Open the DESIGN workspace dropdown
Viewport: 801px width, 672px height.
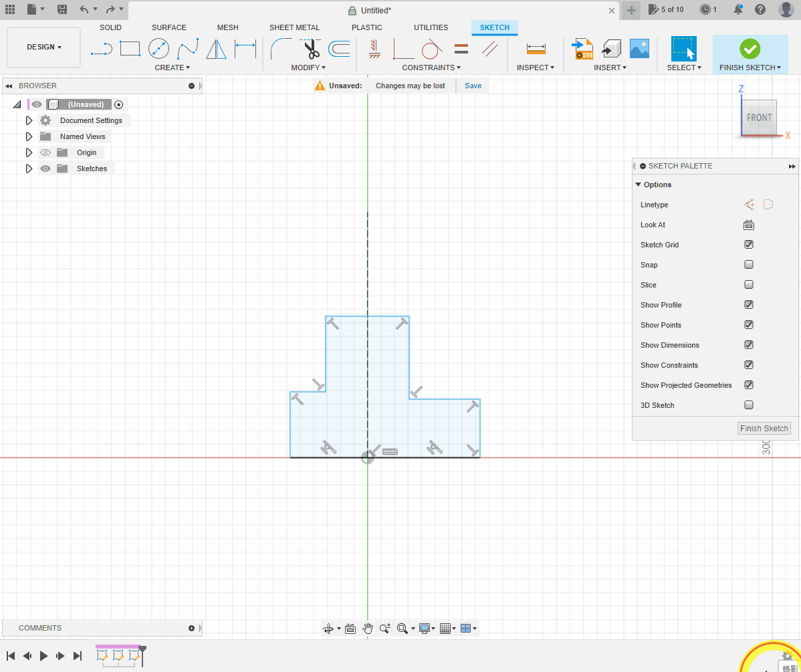click(44, 47)
